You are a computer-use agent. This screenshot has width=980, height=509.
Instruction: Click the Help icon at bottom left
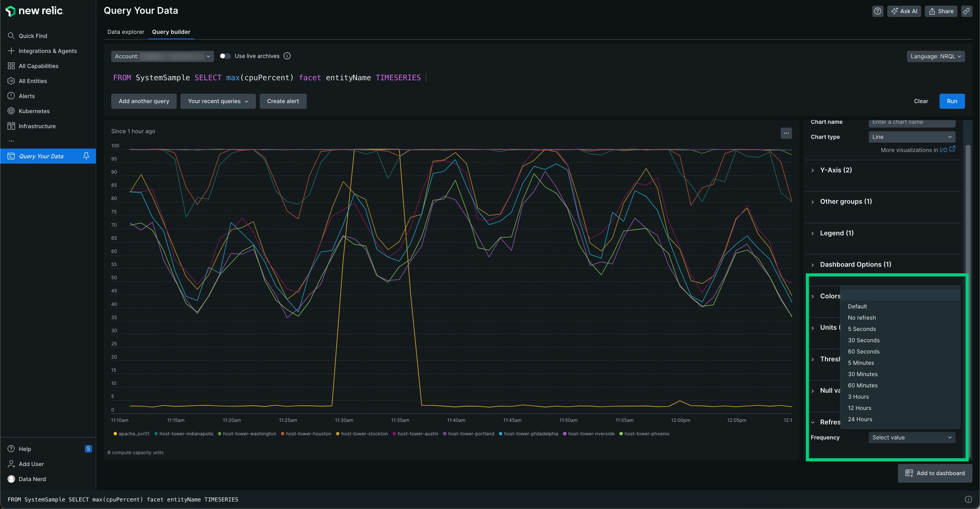(11, 448)
